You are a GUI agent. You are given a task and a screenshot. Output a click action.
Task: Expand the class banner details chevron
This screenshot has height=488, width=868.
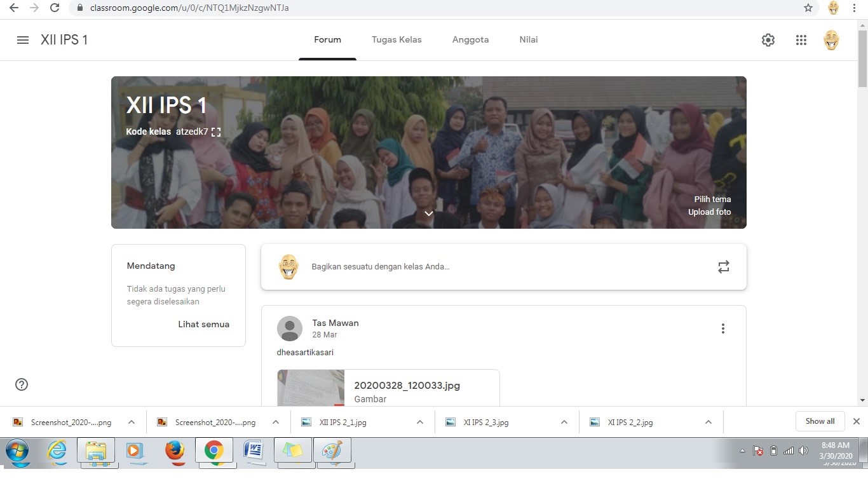click(x=429, y=213)
